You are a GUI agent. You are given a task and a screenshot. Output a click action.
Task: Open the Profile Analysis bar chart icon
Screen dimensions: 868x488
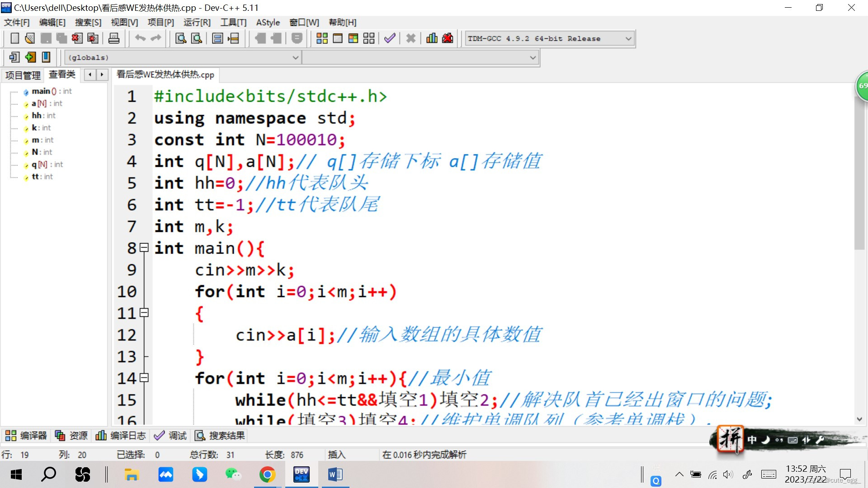[x=432, y=38]
